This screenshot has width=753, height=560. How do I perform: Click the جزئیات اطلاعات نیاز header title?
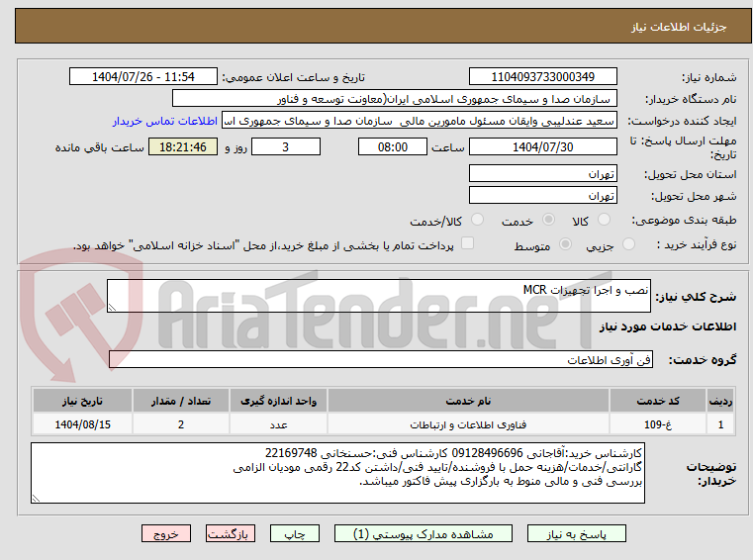[x=678, y=27]
